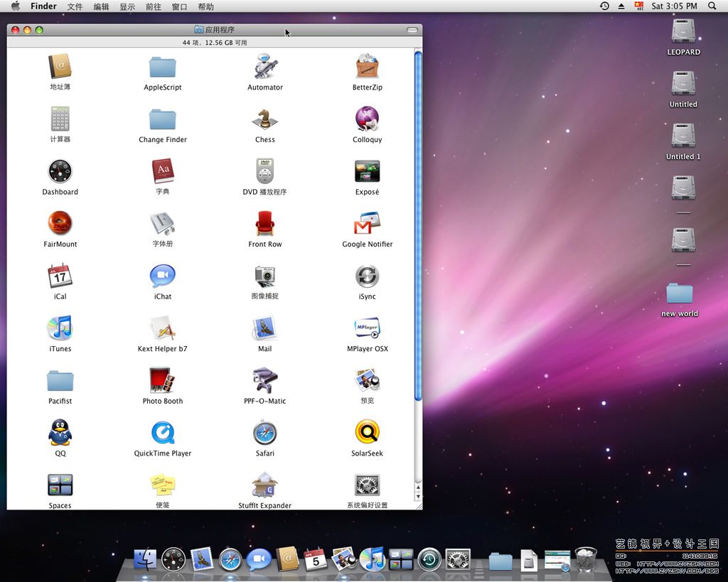Open the input source flag menu

(x=639, y=6)
